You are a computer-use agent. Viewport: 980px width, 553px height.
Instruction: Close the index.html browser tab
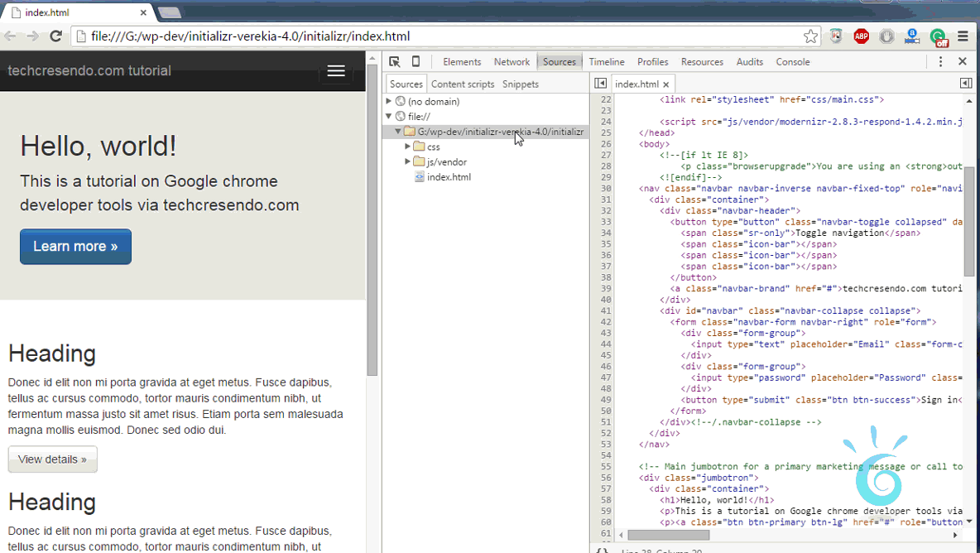[x=143, y=12]
